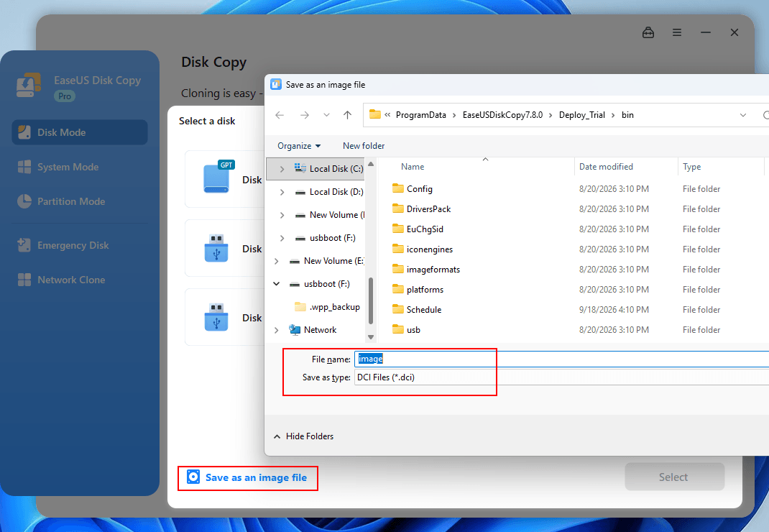Expand the Network tree node
Image resolution: width=769 pixels, height=532 pixels.
coord(276,330)
